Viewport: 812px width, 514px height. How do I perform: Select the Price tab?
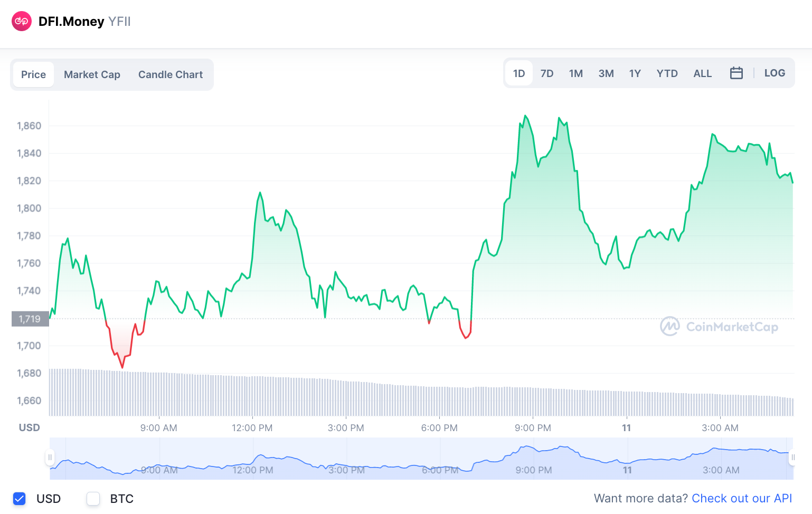point(33,74)
